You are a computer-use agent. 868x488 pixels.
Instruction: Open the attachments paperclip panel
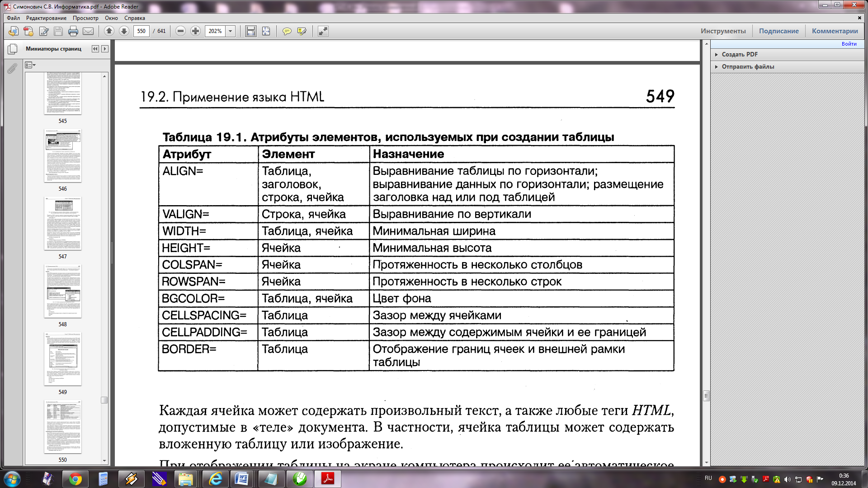click(12, 68)
